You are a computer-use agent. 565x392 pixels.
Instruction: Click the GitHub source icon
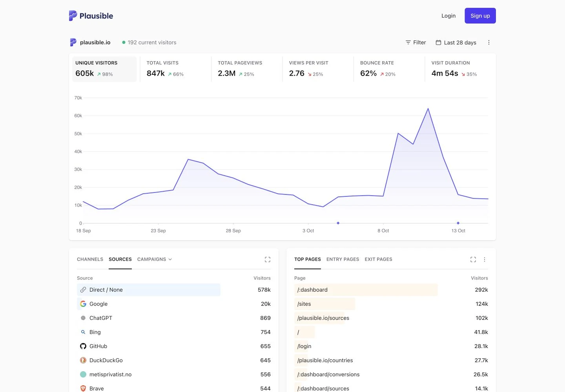coord(83,346)
